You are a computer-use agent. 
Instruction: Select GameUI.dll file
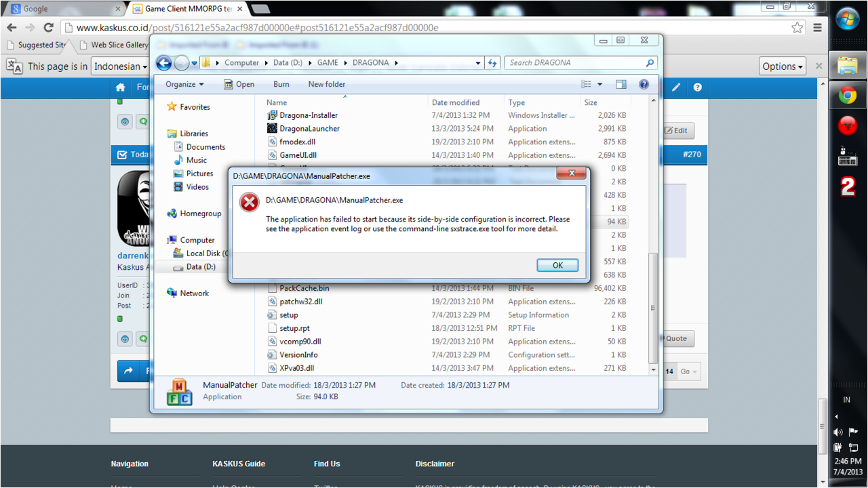click(x=298, y=155)
